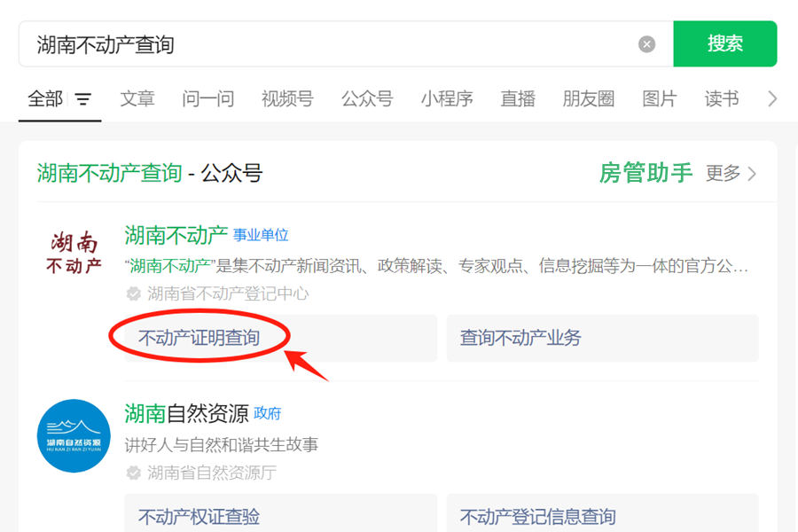The width and height of the screenshot is (798, 532).
Task: Click the 不动产证明查询 shortcut button
Action: click(280, 338)
